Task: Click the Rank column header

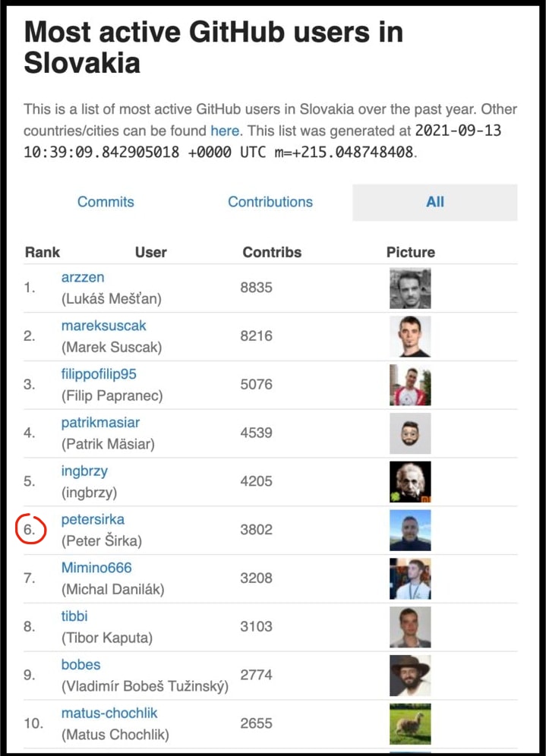Action: coord(43,252)
